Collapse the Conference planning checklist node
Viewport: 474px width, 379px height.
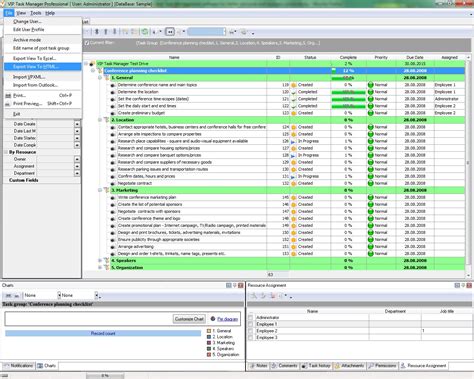(93, 71)
